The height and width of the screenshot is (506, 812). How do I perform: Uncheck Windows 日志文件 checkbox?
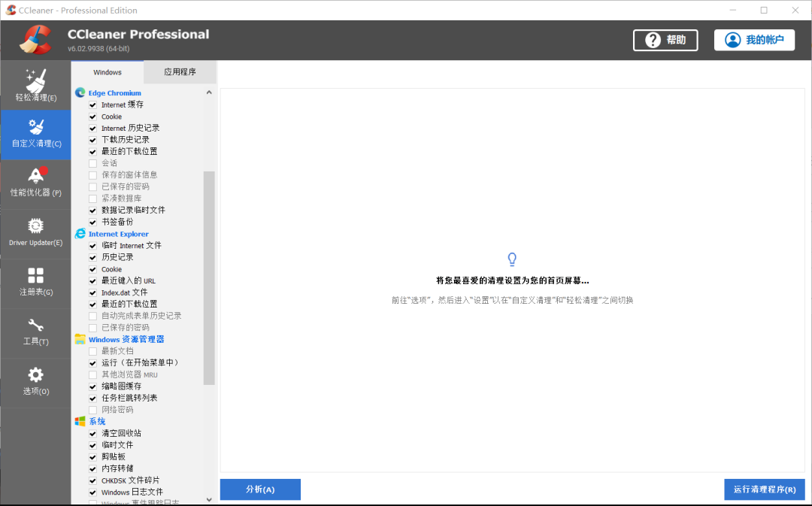[92, 492]
